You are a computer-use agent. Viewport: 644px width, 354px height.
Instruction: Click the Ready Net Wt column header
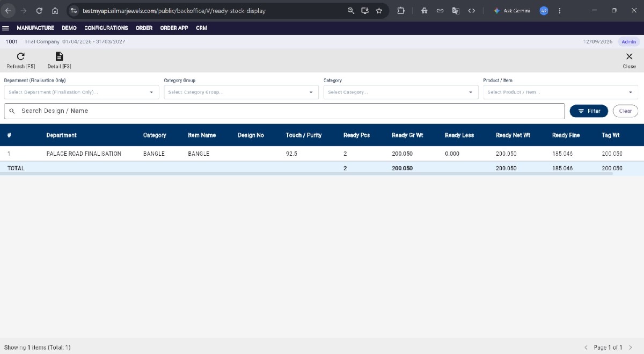513,135
